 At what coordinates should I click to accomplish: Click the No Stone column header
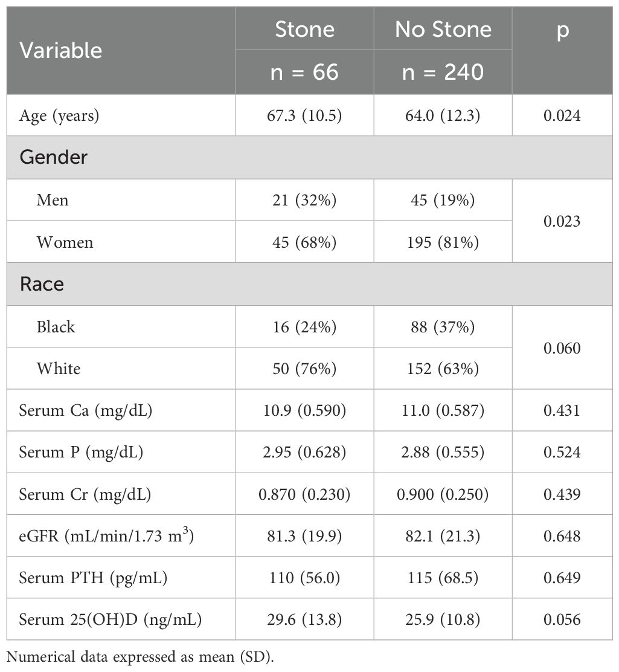click(443, 30)
